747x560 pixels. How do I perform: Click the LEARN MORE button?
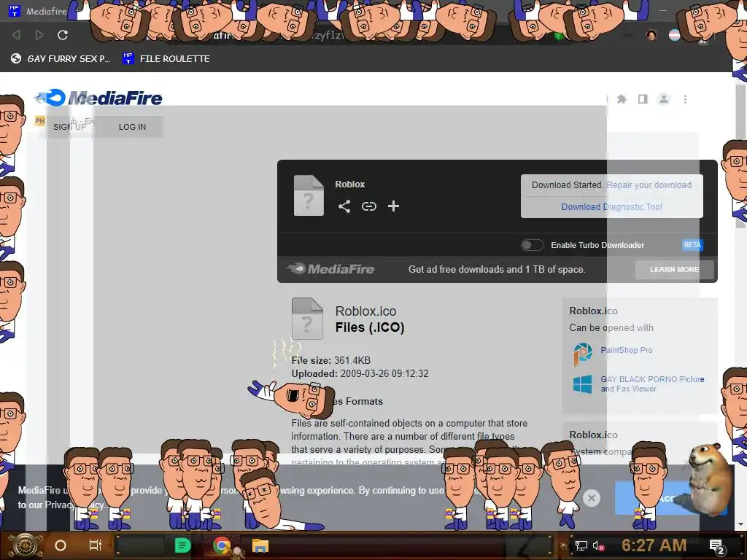pos(675,270)
